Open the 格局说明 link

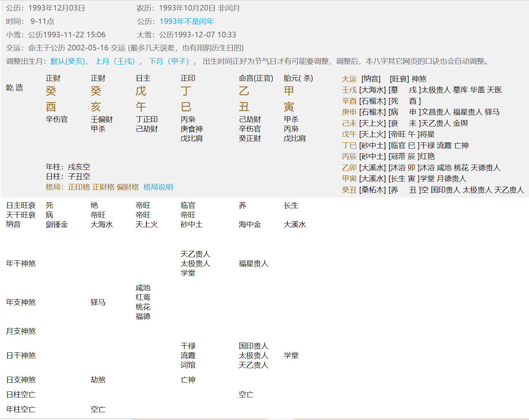click(158, 187)
